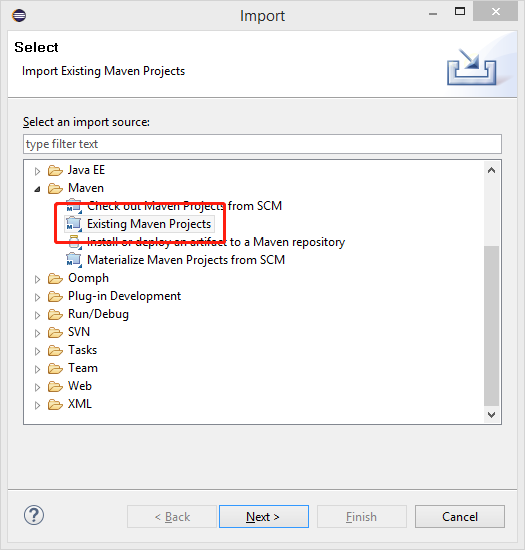Click the Tasks folder icon

click(x=55, y=350)
